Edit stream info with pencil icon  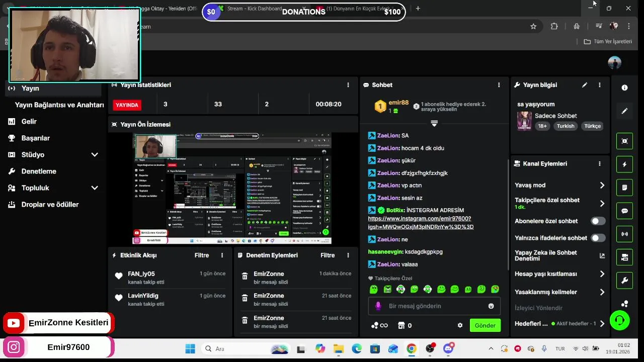tap(585, 85)
